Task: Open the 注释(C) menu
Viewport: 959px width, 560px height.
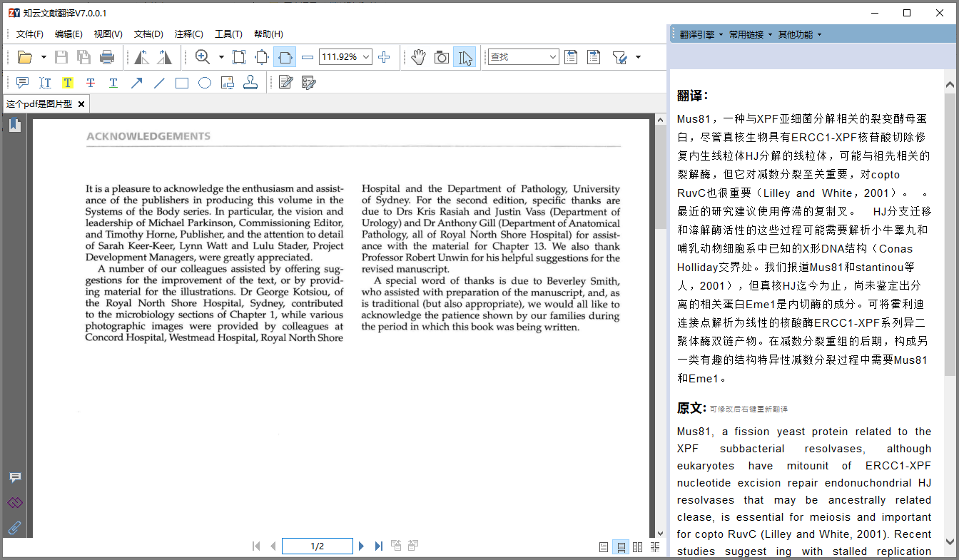Action: click(x=188, y=34)
